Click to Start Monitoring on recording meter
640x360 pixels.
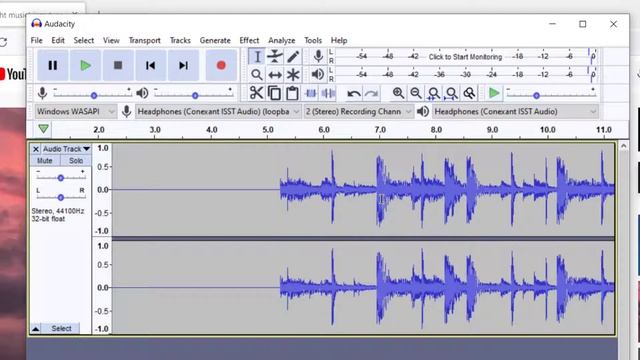(465, 57)
